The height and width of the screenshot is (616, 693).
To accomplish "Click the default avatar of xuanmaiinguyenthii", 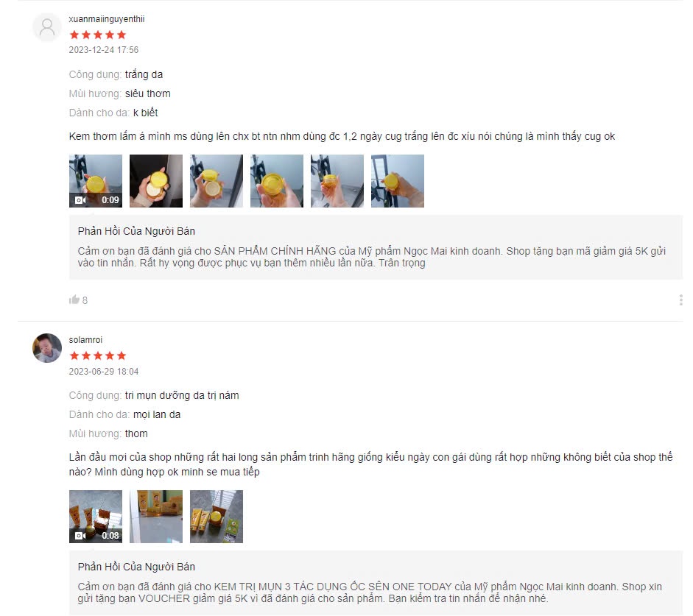I will point(47,27).
